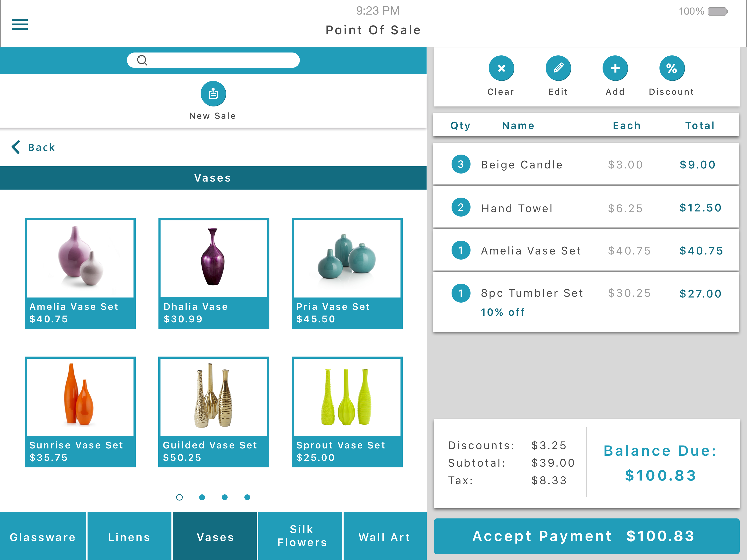Viewport: 747px width, 560px height.
Task: Switch to the second page dot
Action: click(x=202, y=497)
